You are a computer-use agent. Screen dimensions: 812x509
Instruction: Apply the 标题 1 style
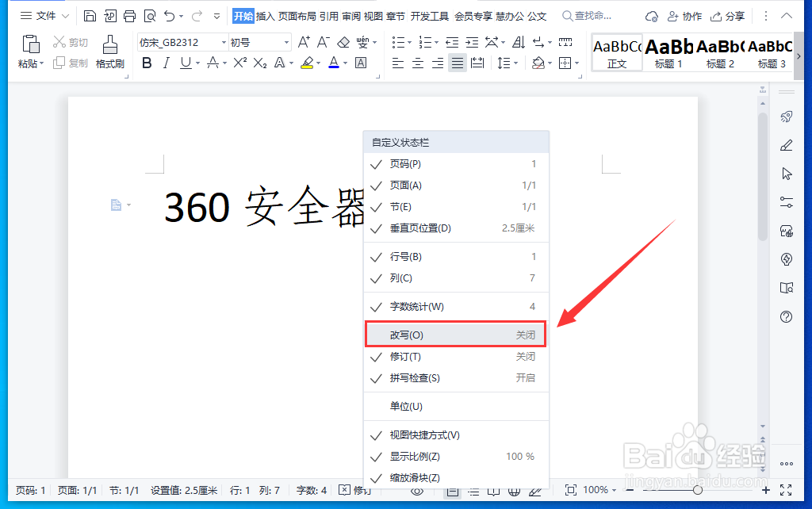(668, 53)
